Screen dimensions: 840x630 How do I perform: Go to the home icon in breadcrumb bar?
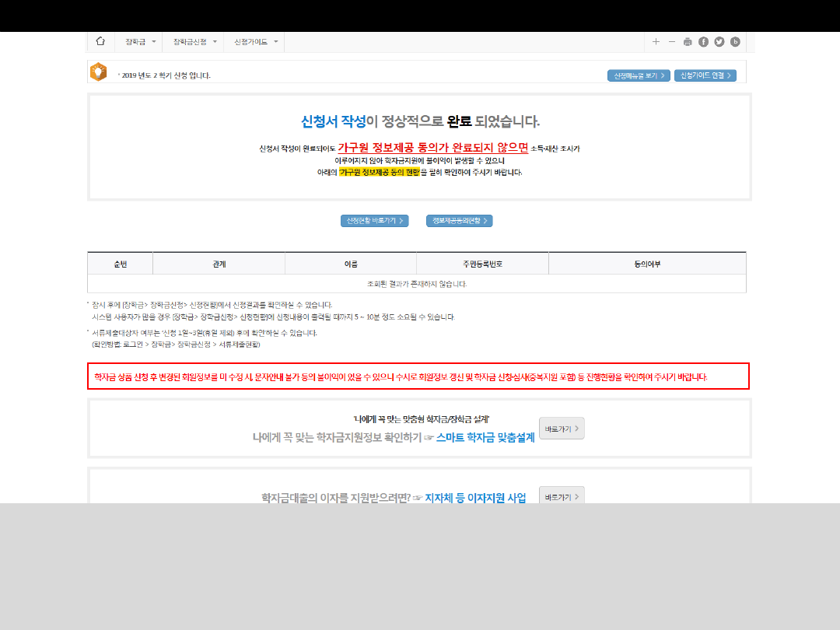[x=100, y=42]
